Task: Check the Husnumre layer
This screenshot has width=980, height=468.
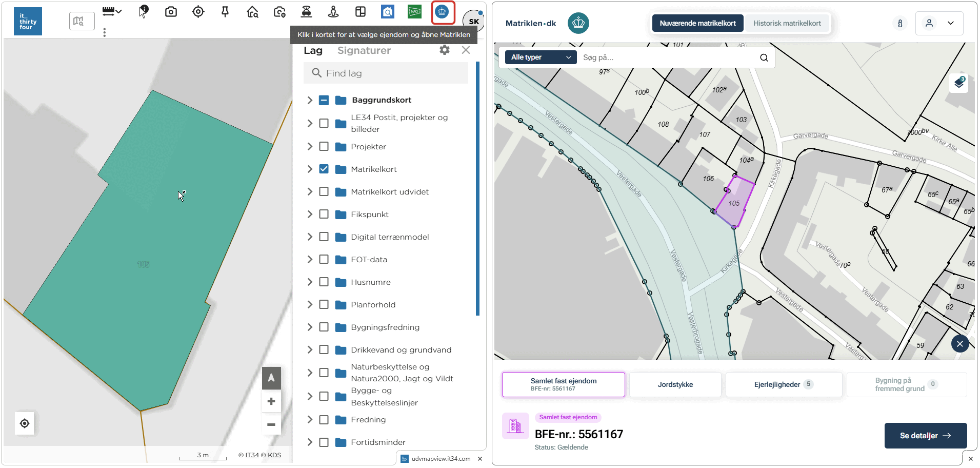Action: 324,282
